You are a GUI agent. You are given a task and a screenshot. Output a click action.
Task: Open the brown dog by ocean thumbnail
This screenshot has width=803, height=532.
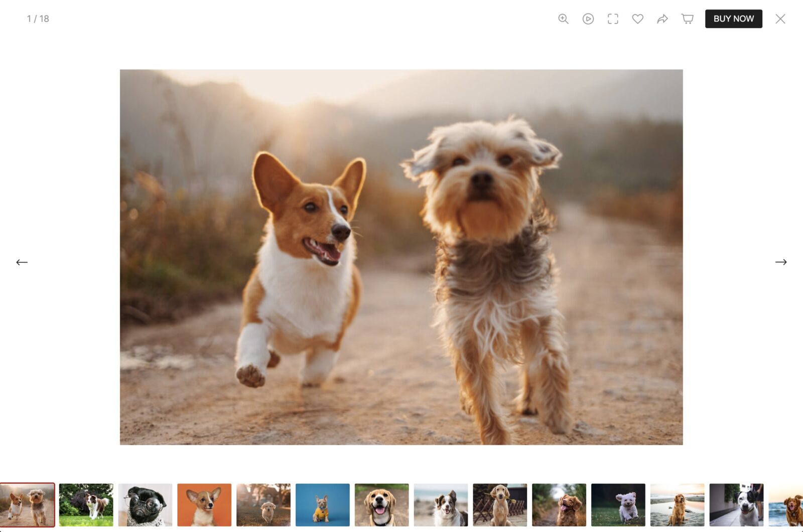pos(786,505)
